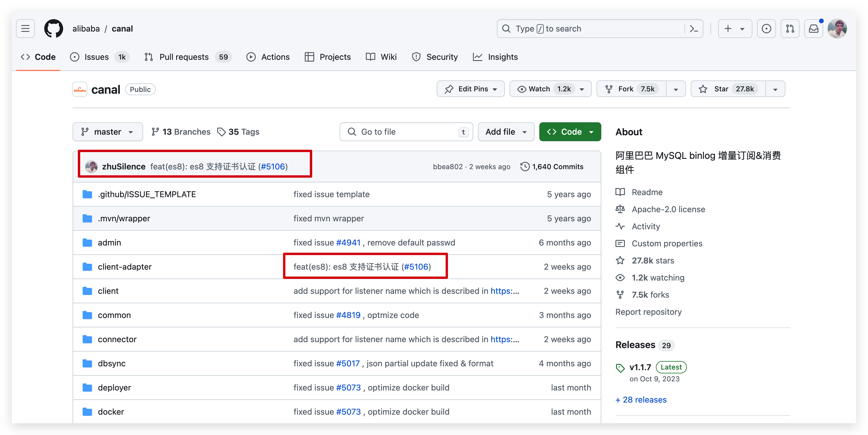
Task: Open the pull requests icon in header
Action: click(x=790, y=29)
